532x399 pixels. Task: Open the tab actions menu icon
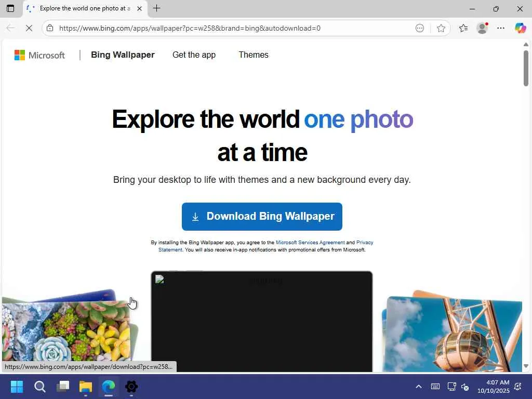tap(10, 8)
